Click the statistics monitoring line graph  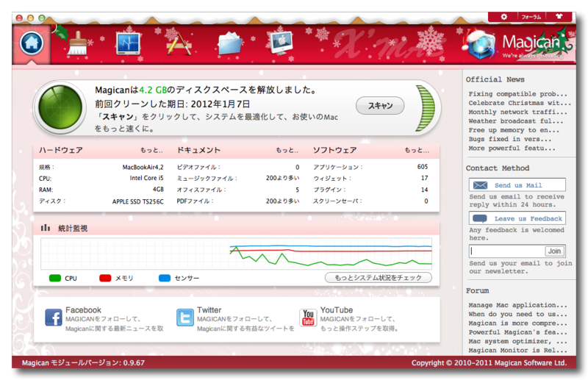tap(236, 253)
